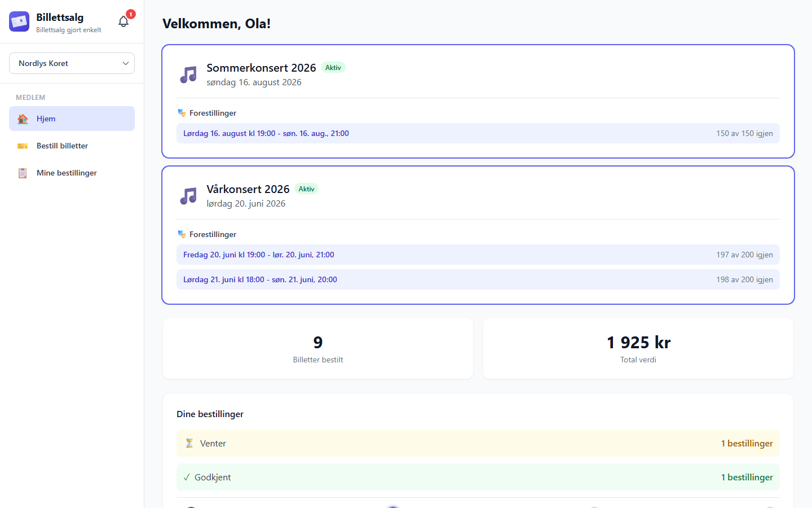Click the 1 925 kr Total verdi card
Screen dimensions: 812x508
(x=638, y=348)
